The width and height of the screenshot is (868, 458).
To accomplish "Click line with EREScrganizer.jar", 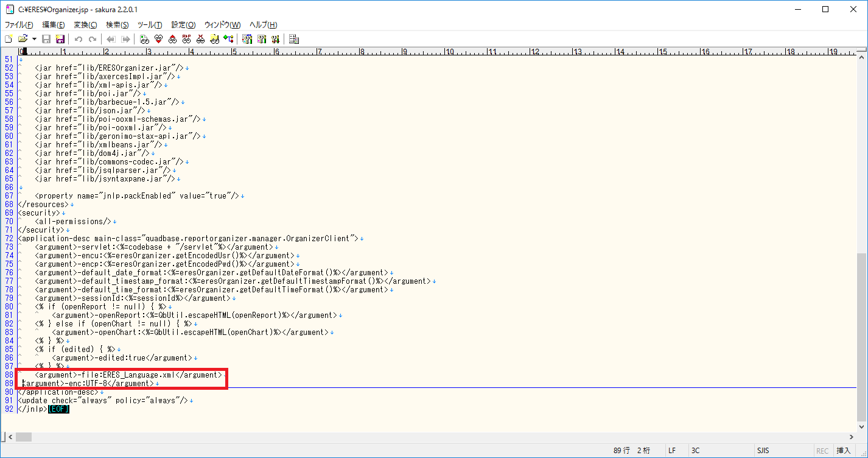I will [x=111, y=68].
